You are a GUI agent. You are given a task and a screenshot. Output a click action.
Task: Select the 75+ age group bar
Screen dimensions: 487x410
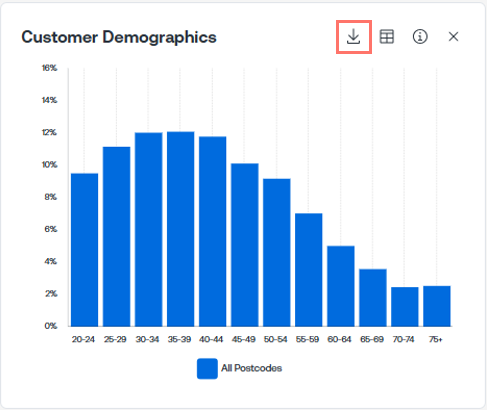[437, 306]
